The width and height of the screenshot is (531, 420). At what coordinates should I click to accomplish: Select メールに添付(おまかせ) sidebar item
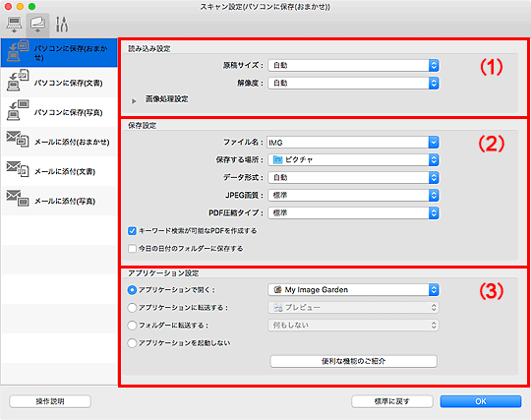coord(59,142)
